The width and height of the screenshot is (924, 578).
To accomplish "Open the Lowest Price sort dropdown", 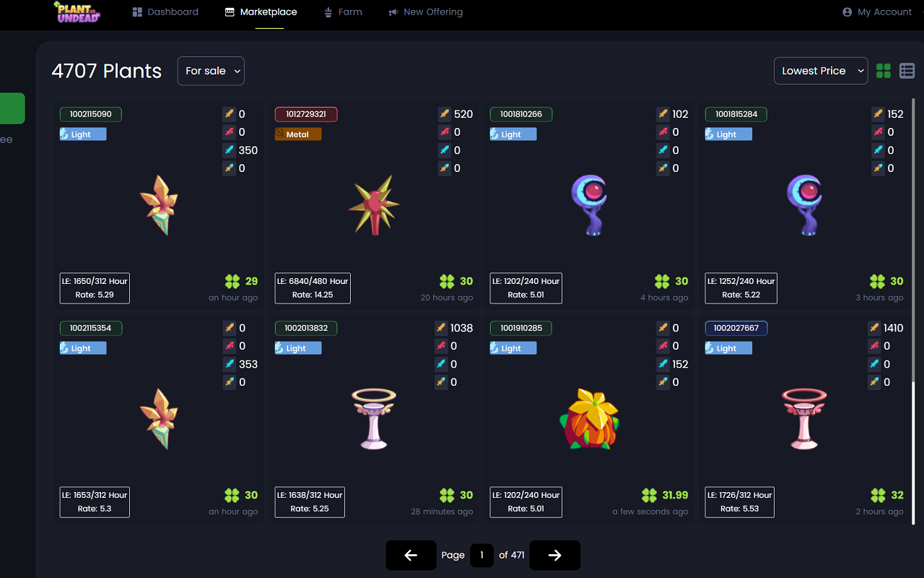I will [821, 71].
